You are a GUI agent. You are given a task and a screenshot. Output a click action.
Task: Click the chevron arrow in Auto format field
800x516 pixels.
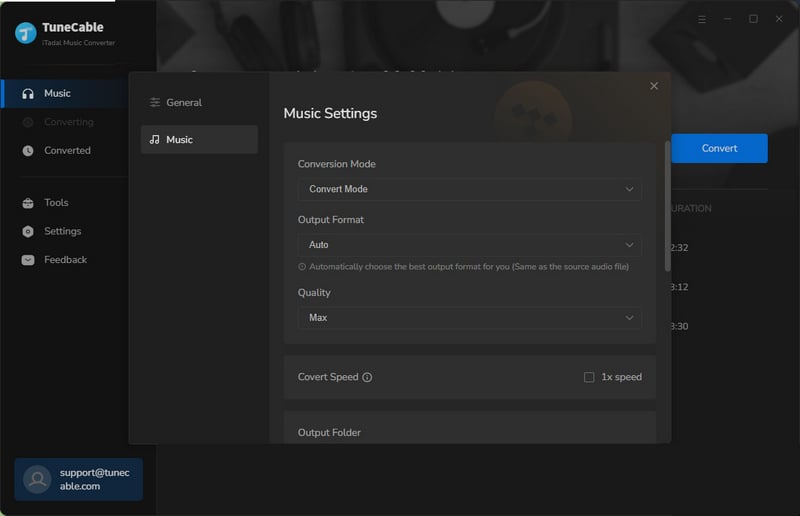630,245
